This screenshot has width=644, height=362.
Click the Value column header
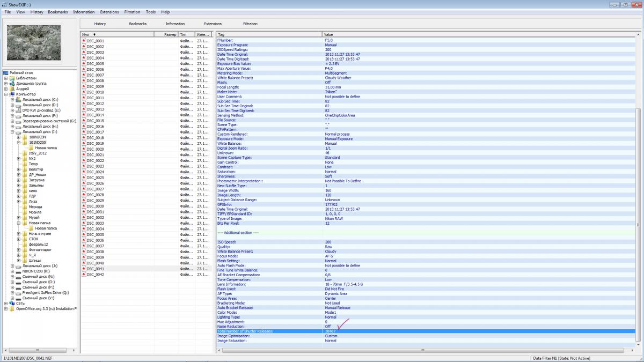[479, 34]
